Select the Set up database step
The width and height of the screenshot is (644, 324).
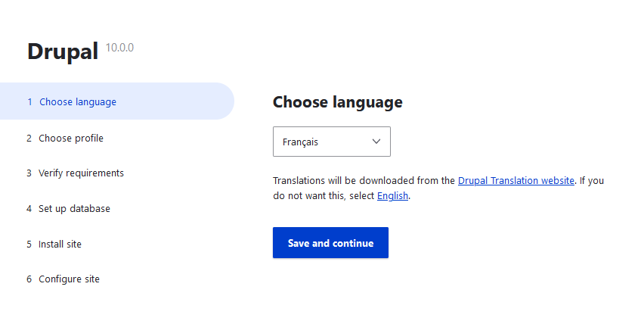tap(68, 208)
